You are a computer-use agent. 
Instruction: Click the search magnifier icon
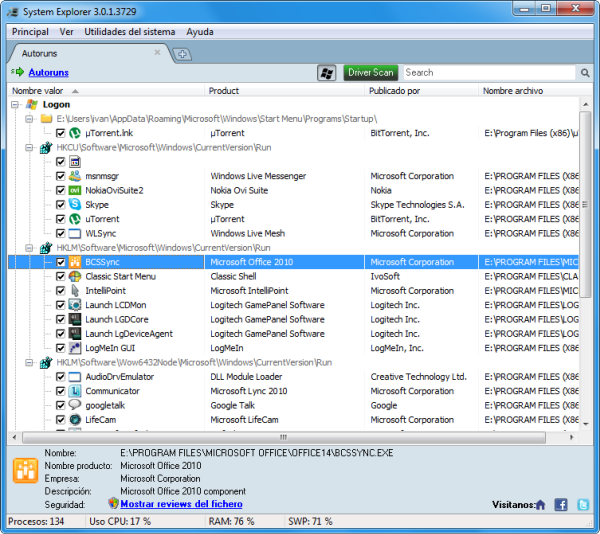(585, 73)
